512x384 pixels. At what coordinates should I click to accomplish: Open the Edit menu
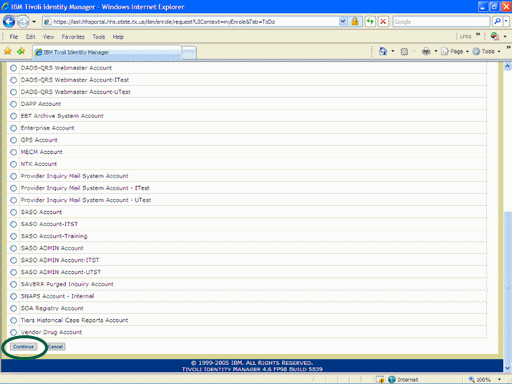30,37
